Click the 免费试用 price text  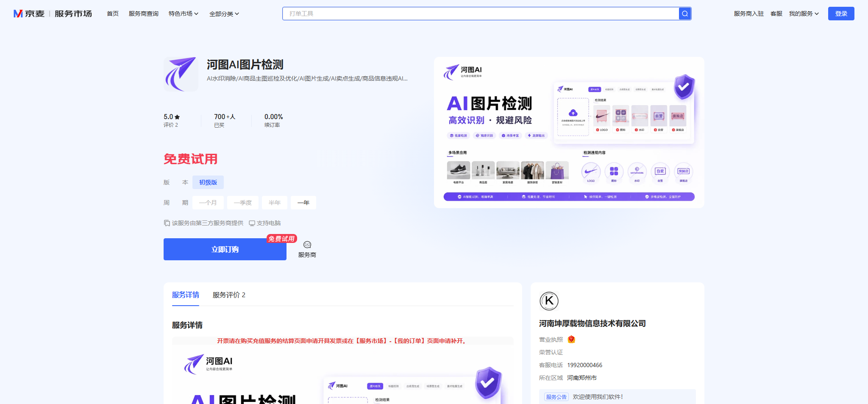coord(191,159)
